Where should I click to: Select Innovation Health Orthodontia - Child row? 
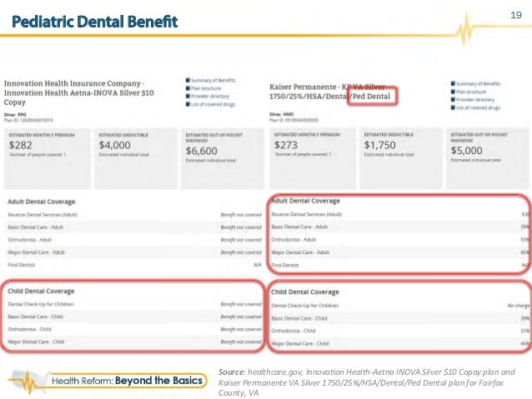[x=135, y=329]
